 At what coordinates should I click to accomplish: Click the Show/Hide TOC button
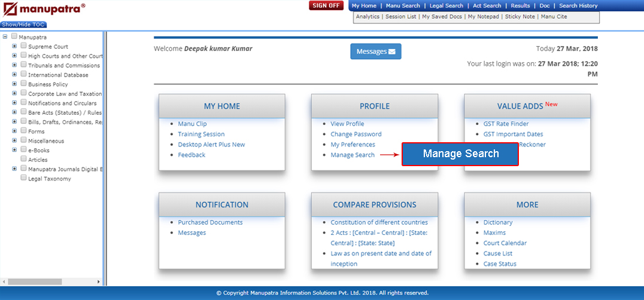23,25
